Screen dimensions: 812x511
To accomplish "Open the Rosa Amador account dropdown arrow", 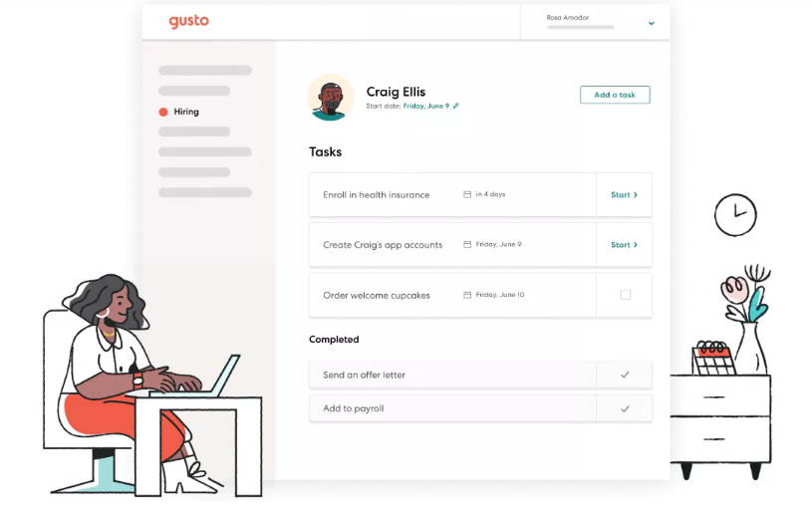I will [652, 23].
